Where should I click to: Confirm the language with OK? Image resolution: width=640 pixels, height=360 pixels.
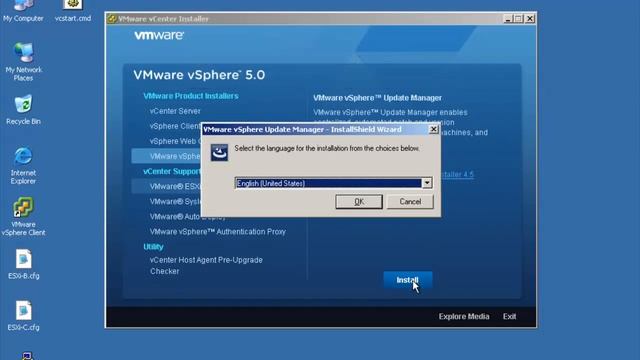pyautogui.click(x=359, y=202)
